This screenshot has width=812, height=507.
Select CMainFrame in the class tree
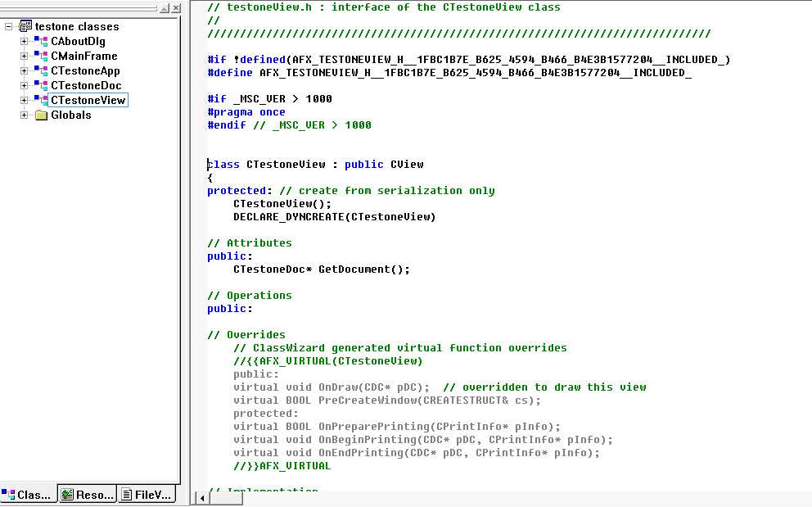[x=83, y=56]
